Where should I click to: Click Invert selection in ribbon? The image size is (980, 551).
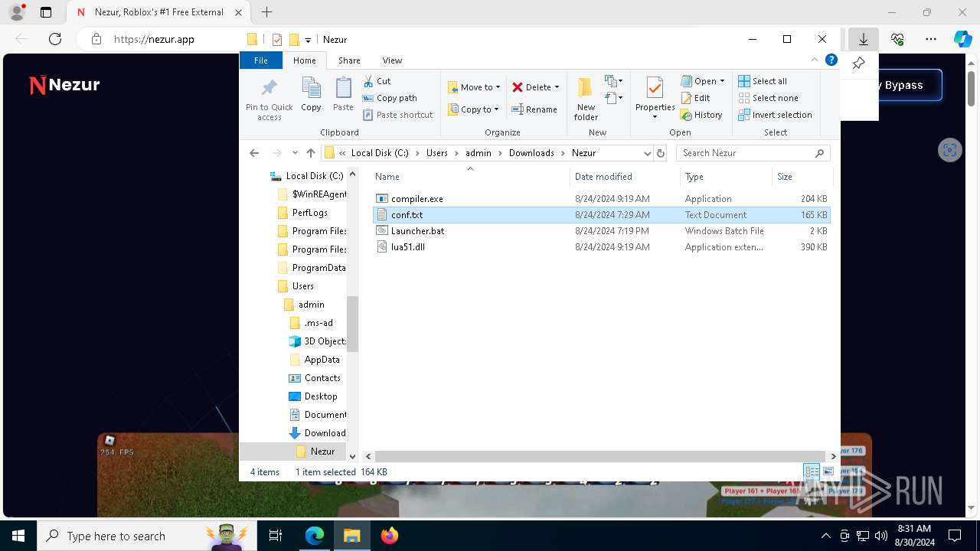[775, 115]
